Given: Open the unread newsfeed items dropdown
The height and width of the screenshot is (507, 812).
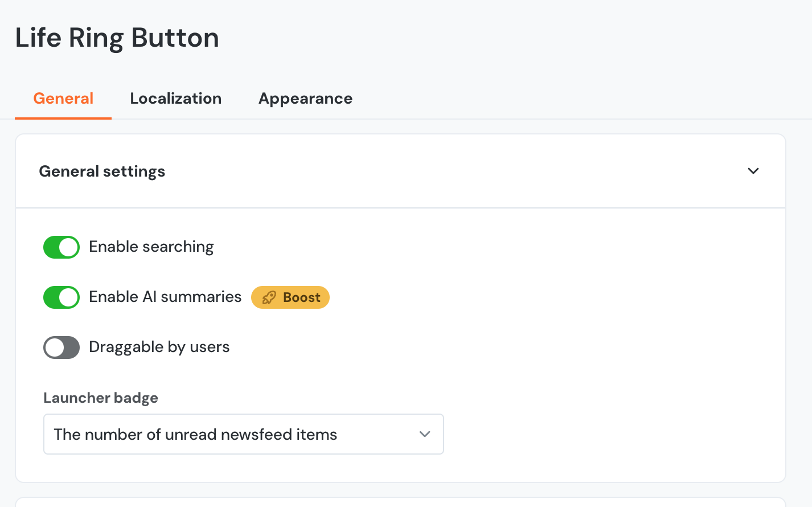Looking at the screenshot, I should [x=243, y=434].
